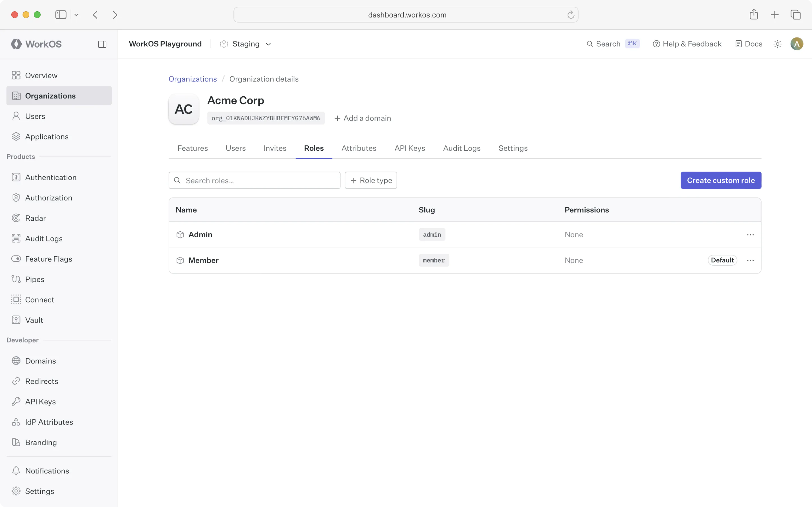Open the ellipsis menu for Admin role
Image resolution: width=812 pixels, height=507 pixels.
[751, 234]
